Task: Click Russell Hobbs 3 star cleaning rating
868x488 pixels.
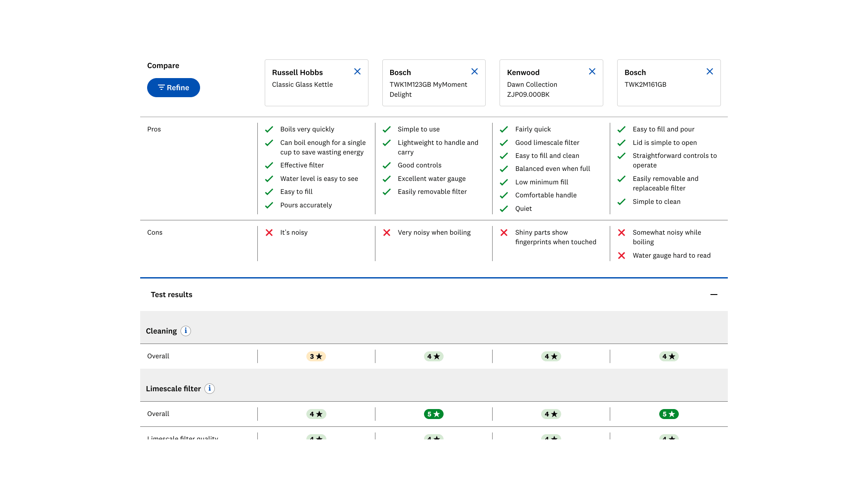Action: click(316, 357)
